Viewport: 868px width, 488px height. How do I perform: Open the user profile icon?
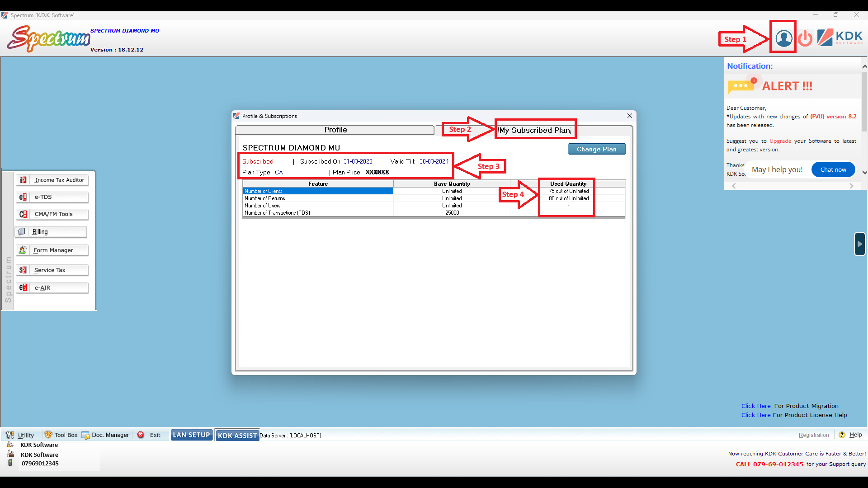783,38
